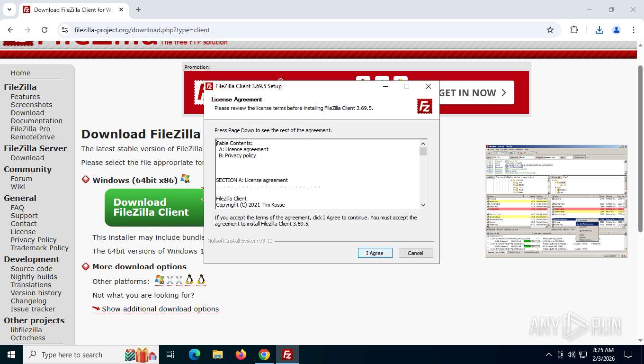
Task: Click the FileZilla icon in setup title bar
Action: (x=209, y=86)
